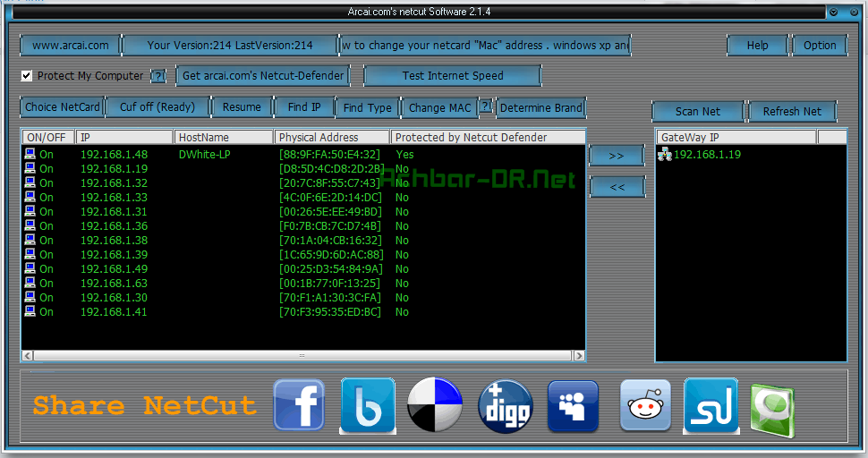Click the title bar dropdown arrow

tap(834, 13)
